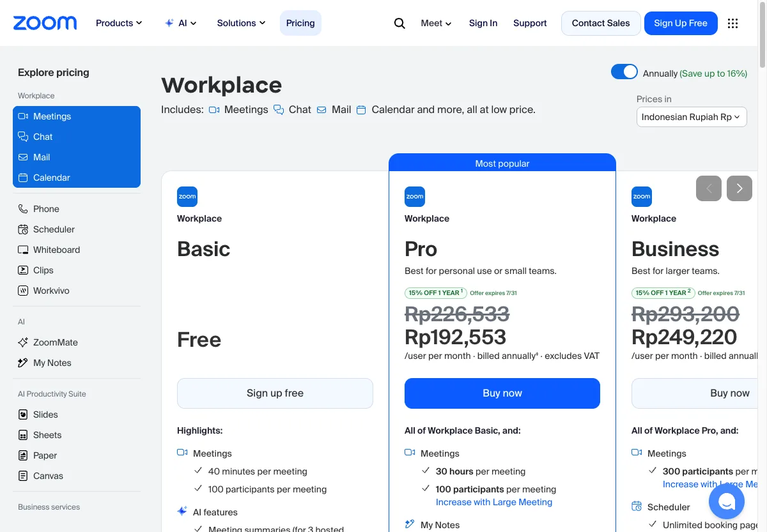Click the ZoomMate sparkle icon
This screenshot has width=767, height=532.
coord(23,342)
